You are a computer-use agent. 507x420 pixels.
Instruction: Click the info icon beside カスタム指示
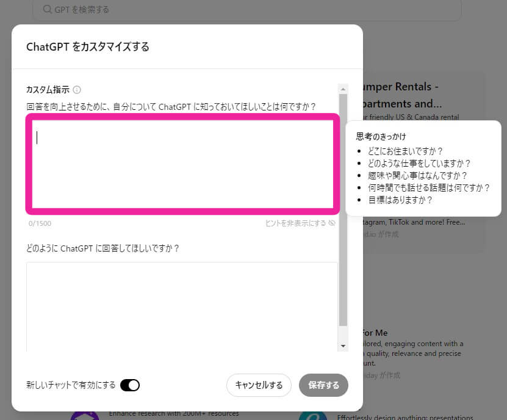point(77,90)
